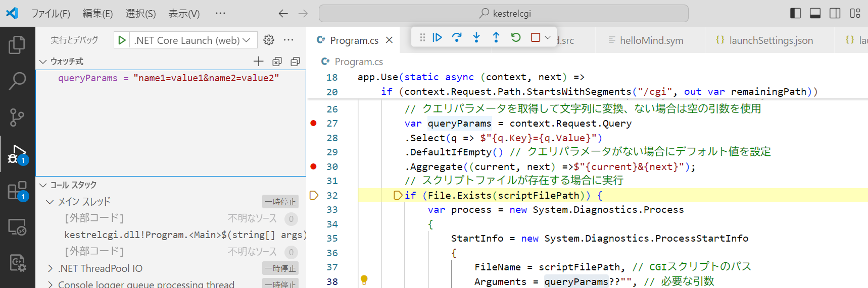Screen dimensions: 868x288
Task: Continue debugging execution
Action: coord(438,37)
